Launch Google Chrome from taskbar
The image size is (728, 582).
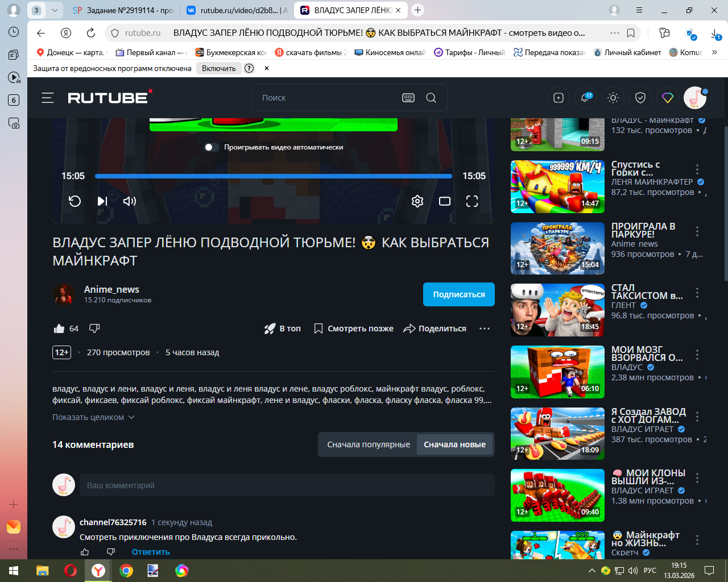pyautogui.click(x=126, y=571)
